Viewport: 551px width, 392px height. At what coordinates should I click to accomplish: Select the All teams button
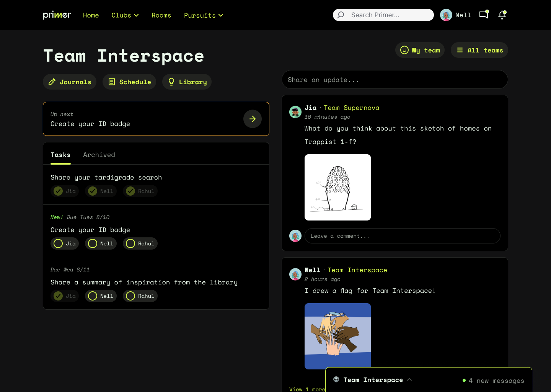pyautogui.click(x=479, y=50)
